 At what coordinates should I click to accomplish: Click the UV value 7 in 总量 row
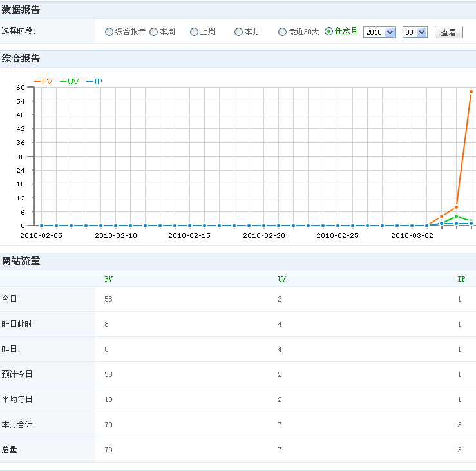tap(280, 450)
